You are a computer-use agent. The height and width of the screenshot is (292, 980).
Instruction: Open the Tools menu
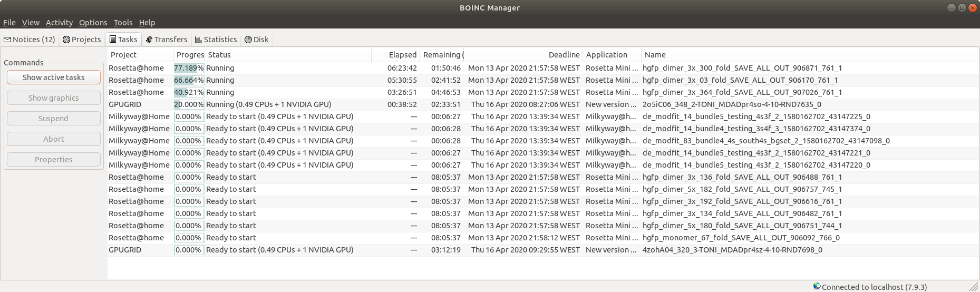123,23
